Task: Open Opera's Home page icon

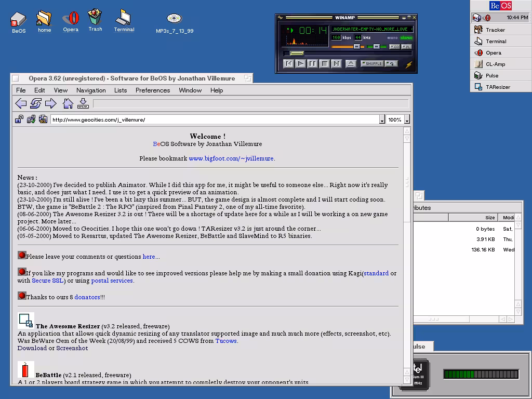Action: coord(68,103)
